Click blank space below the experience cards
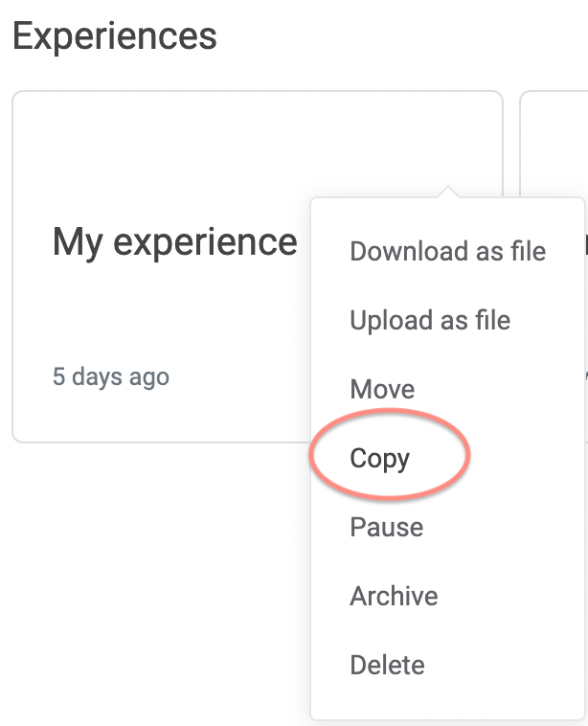The width and height of the screenshot is (588, 726). point(153,575)
